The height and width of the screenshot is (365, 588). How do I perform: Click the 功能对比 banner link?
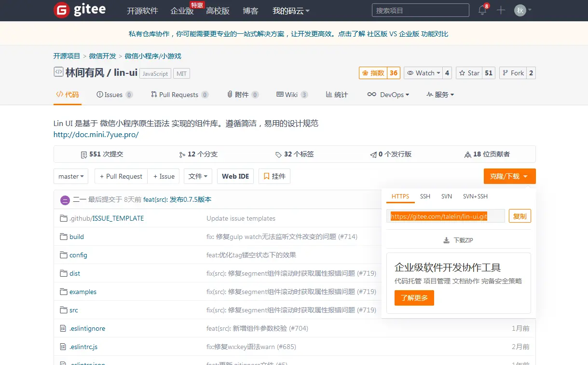coord(435,34)
